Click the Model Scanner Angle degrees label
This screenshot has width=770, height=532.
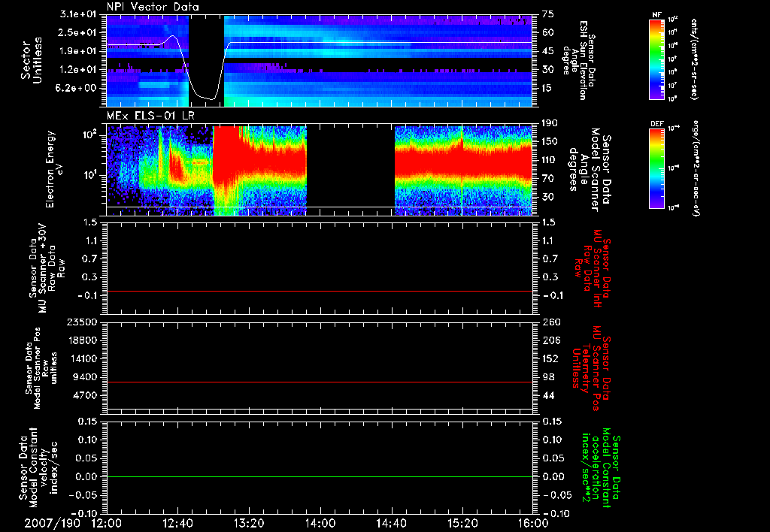tap(590, 170)
